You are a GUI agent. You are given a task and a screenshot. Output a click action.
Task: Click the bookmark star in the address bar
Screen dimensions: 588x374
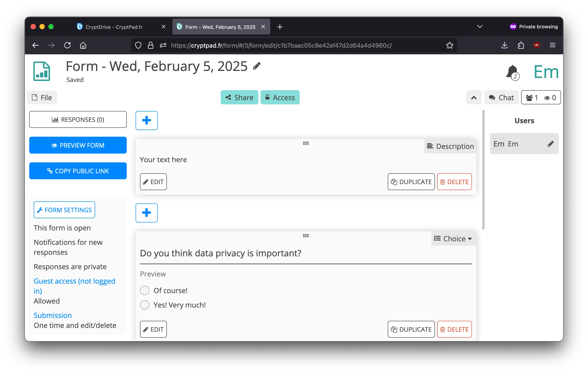(450, 45)
